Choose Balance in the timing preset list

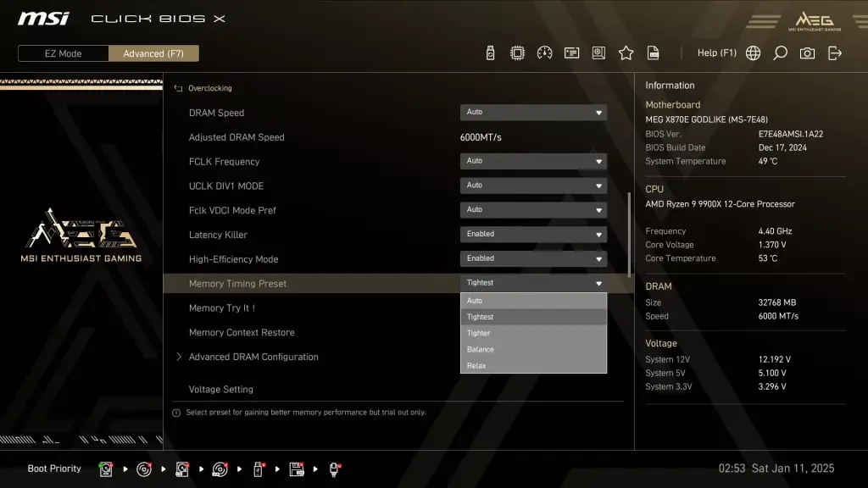533,349
